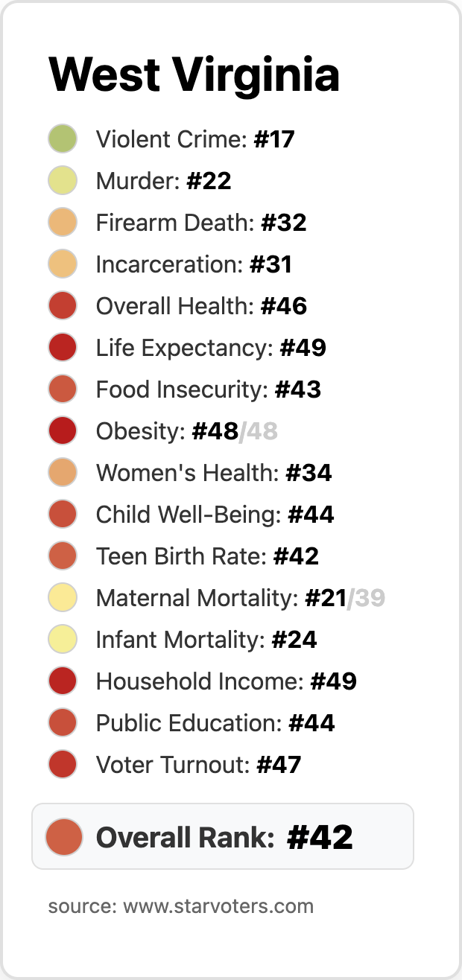462x980 pixels.
Task: Click the Household Income red dot
Action: coord(63,681)
